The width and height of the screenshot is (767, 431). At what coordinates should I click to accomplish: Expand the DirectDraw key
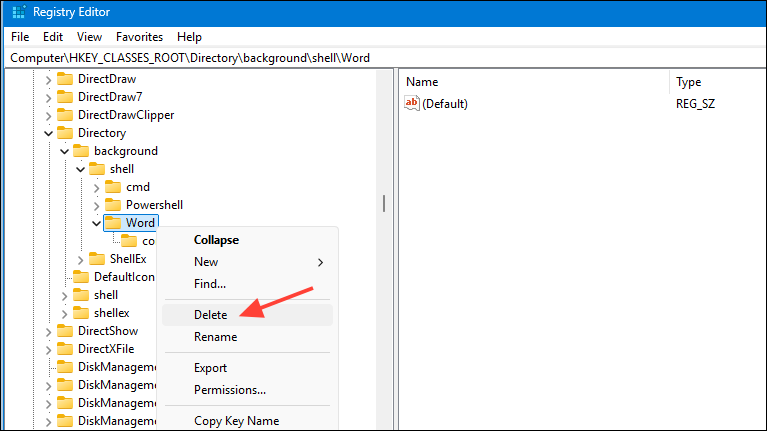tap(48, 79)
